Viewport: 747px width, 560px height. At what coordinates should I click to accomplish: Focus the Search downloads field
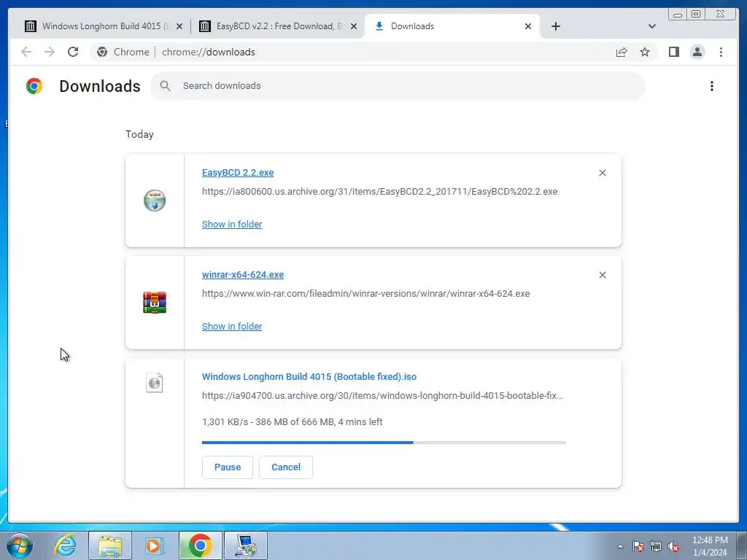[398, 86]
